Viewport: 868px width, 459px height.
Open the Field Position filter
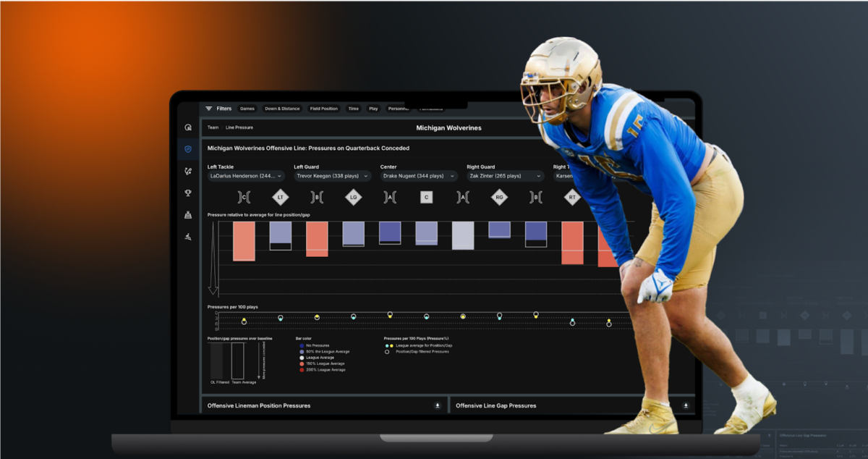[x=323, y=109]
